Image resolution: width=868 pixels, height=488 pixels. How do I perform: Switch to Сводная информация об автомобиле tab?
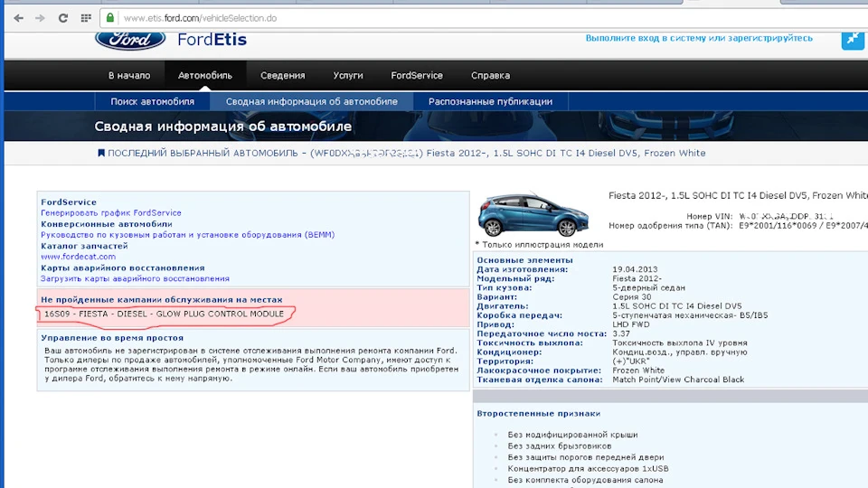click(x=312, y=102)
